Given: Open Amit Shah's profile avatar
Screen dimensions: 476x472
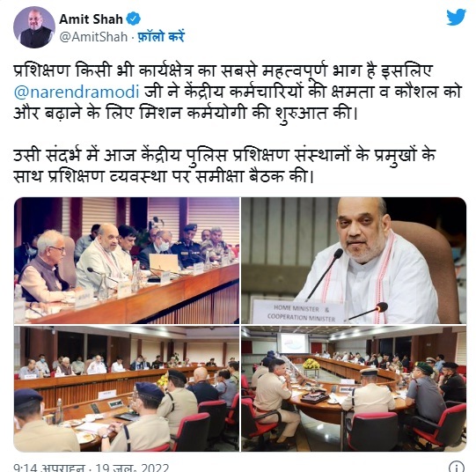Looking at the screenshot, I should tap(34, 27).
